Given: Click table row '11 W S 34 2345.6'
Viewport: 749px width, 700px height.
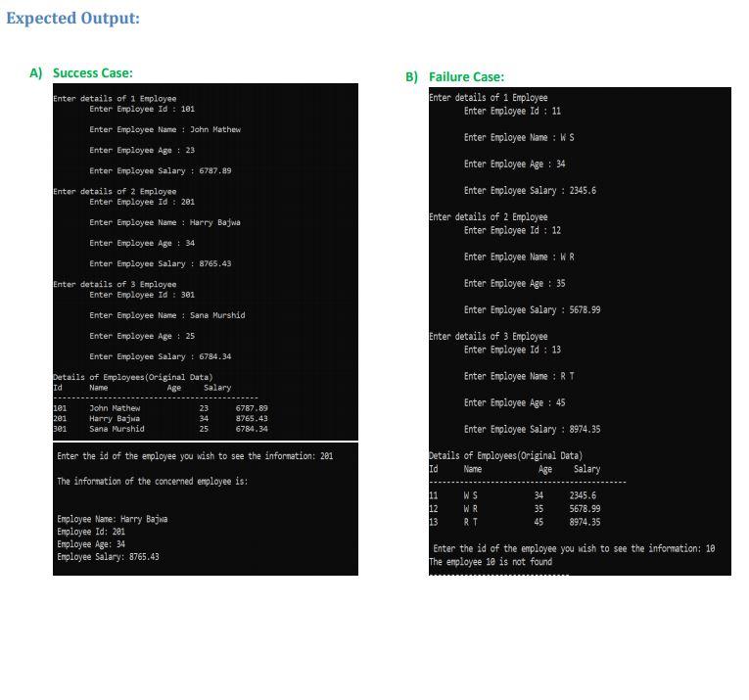Looking at the screenshot, I should point(512,495).
